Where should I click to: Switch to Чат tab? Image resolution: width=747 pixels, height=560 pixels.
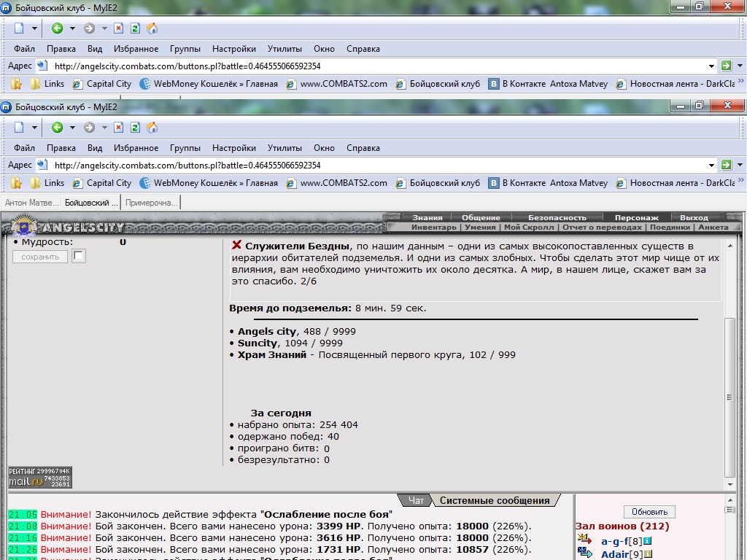point(415,500)
